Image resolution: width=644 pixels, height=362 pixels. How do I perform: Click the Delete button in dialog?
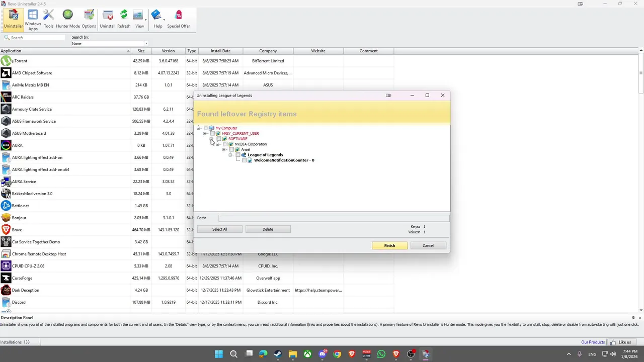(268, 229)
